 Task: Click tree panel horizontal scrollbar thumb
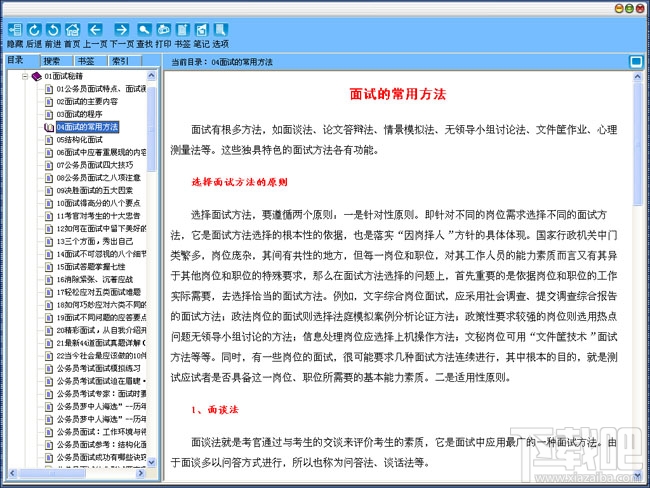[52, 473]
